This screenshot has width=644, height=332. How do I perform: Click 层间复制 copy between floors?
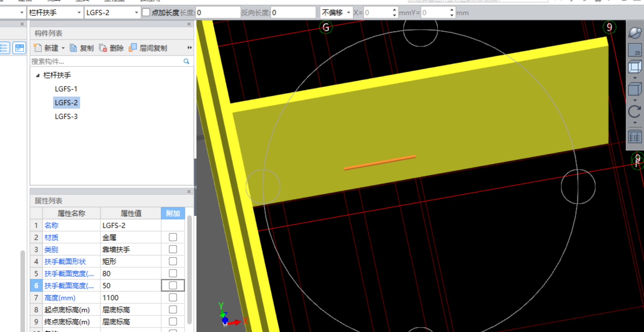[148, 48]
